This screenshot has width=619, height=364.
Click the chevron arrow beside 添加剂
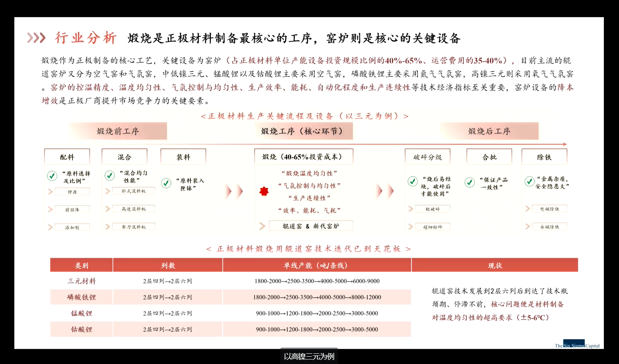click(50, 227)
